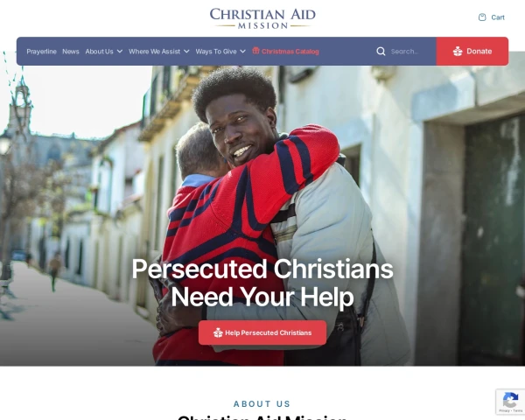Open the About Us menu item
525x420 pixels.
click(99, 52)
